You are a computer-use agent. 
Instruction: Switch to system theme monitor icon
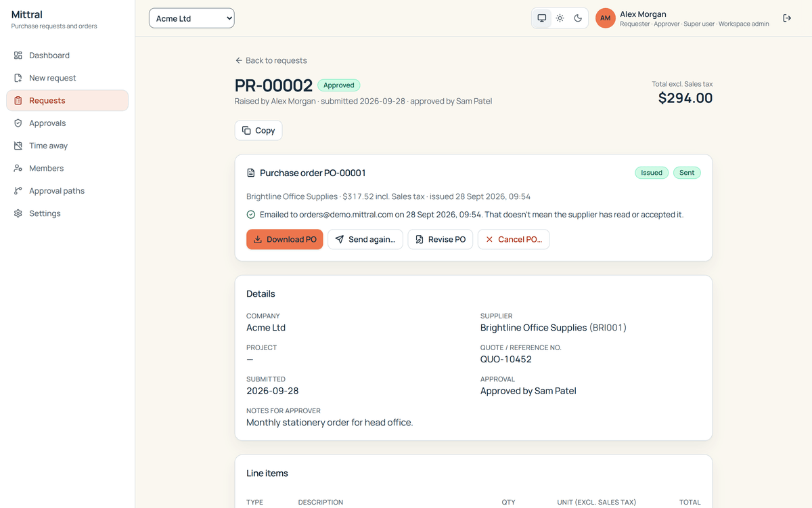[542, 18]
